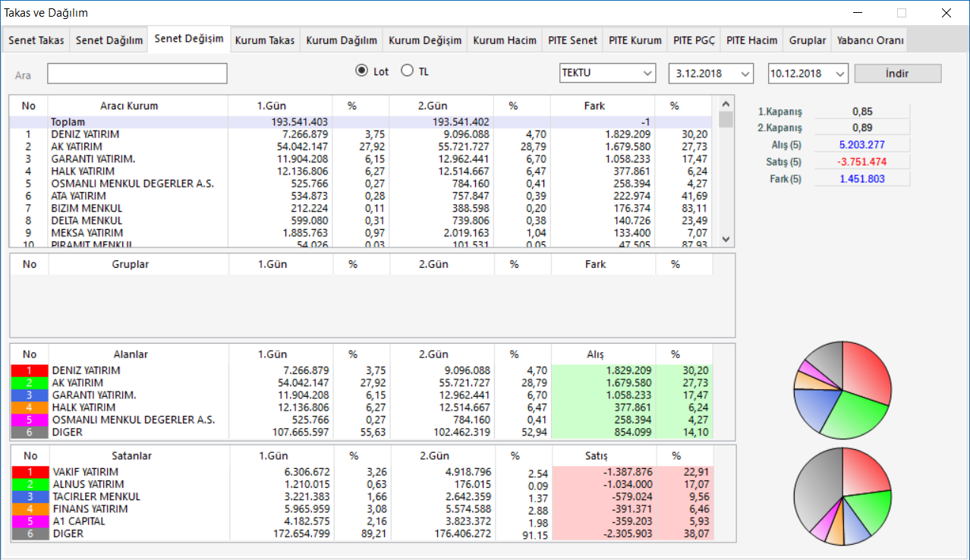970x560 pixels.
Task: Click scroll up arrow of broker table
Action: click(726, 104)
